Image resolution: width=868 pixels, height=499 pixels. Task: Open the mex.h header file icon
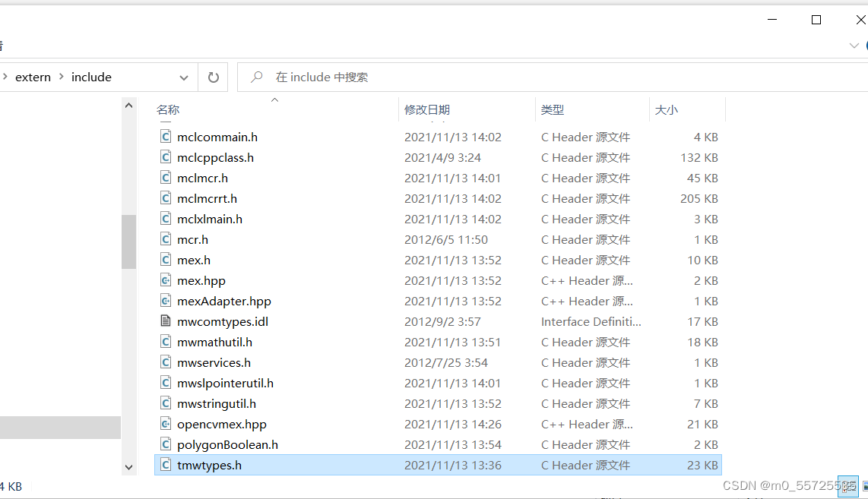[x=166, y=260]
